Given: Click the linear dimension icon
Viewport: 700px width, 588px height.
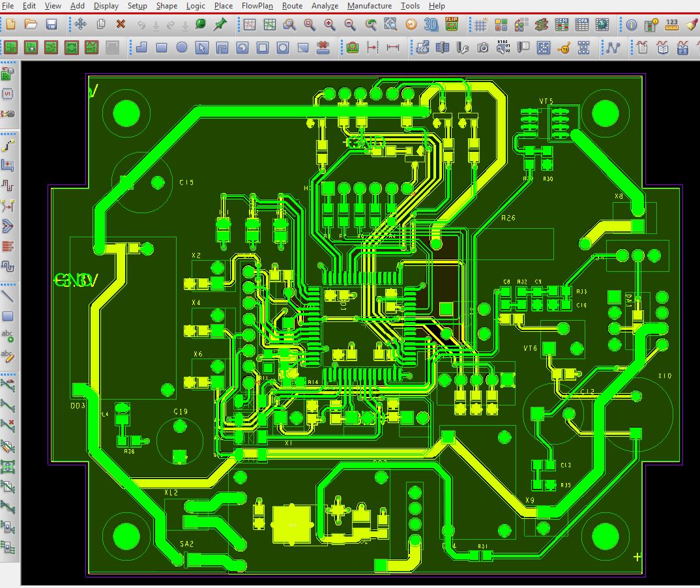Looking at the screenshot, I should coord(393,48).
